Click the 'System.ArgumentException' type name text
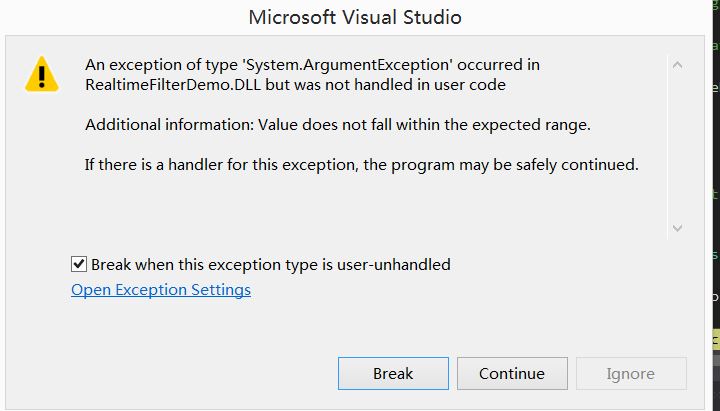Screen dimensions: 720x411 tap(348, 65)
